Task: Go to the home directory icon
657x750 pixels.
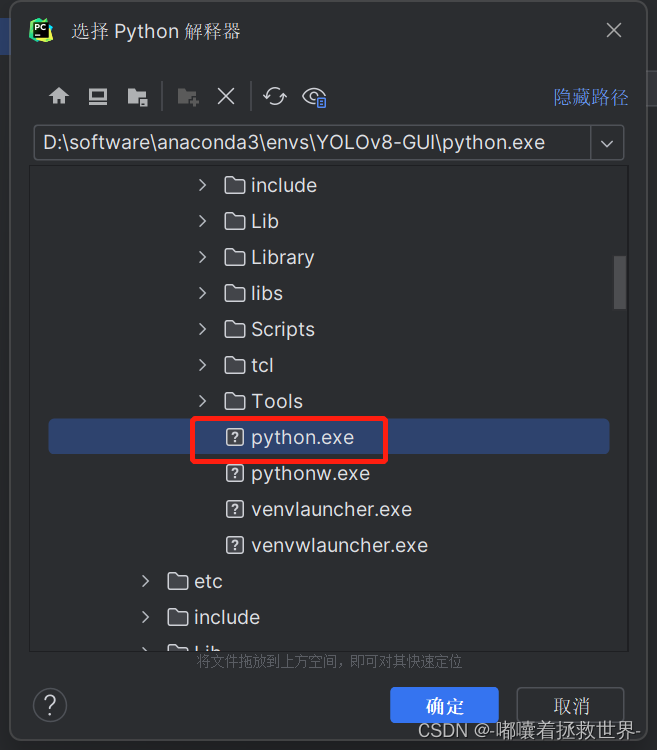Action: pyautogui.click(x=59, y=97)
